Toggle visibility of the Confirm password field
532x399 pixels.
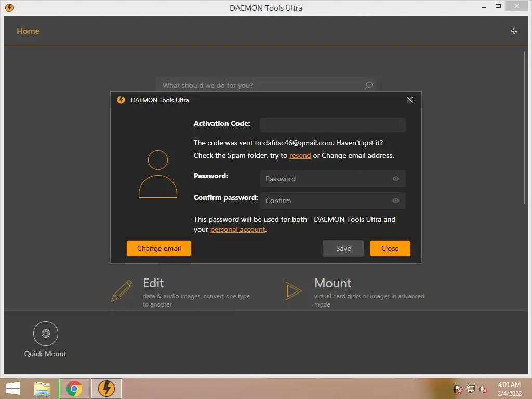(x=395, y=201)
